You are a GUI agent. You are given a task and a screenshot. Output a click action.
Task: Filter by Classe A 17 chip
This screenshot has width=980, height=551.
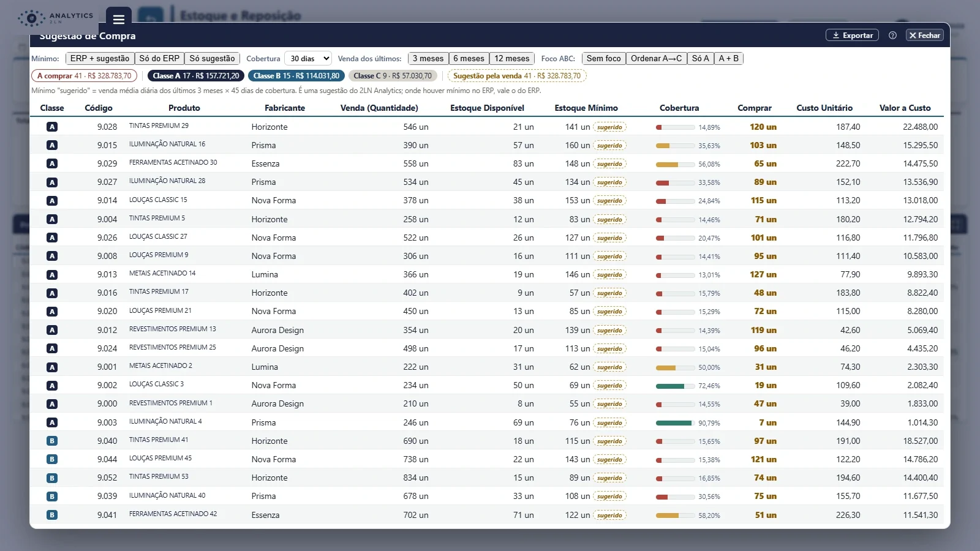click(x=196, y=76)
